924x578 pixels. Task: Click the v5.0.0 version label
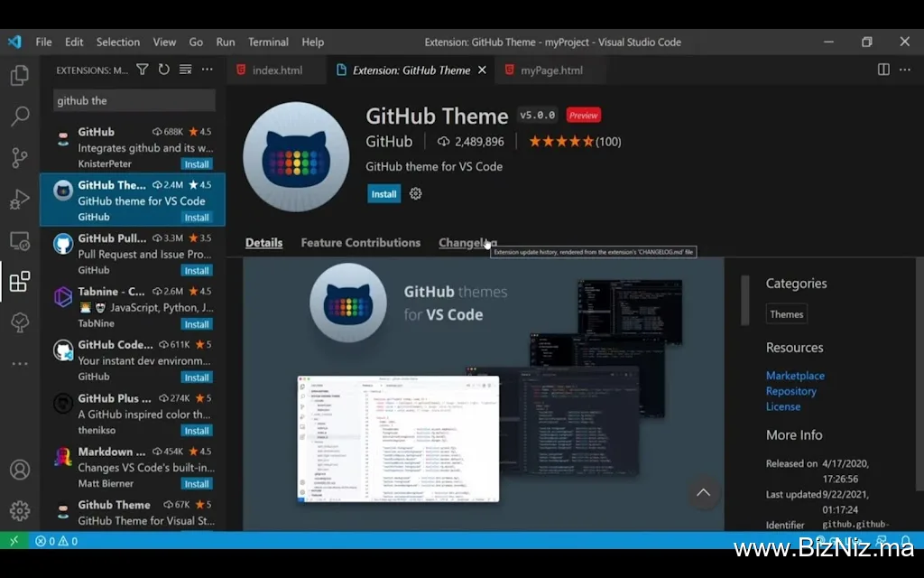click(538, 115)
